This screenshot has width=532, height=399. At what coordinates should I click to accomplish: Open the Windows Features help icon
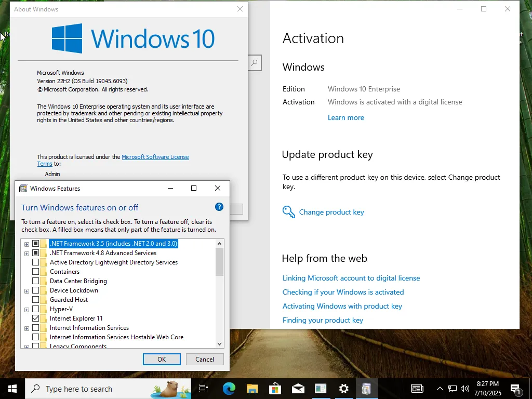point(219,207)
